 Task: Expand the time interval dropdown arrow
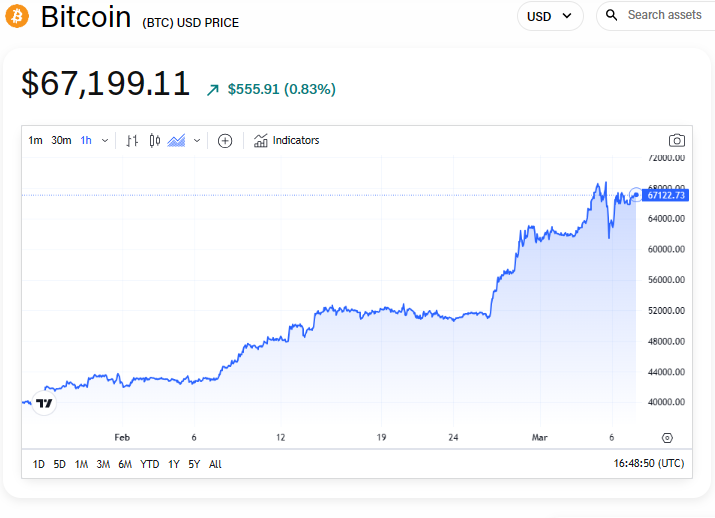(105, 141)
